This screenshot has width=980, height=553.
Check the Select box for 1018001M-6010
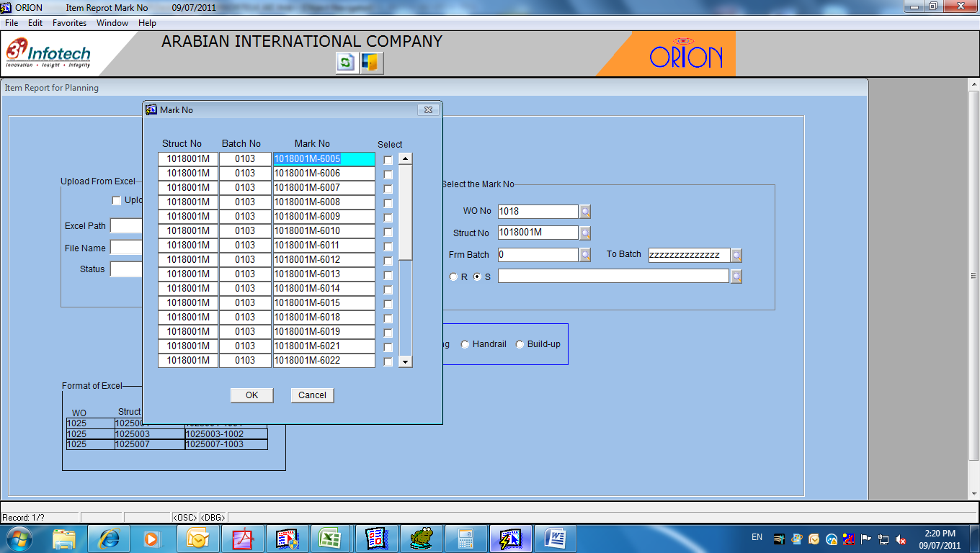coord(388,232)
